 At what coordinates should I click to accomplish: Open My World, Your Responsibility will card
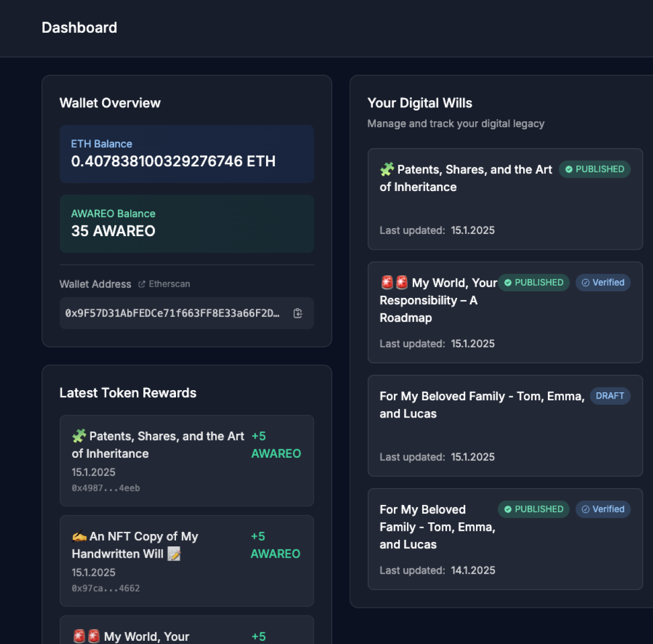[505, 312]
